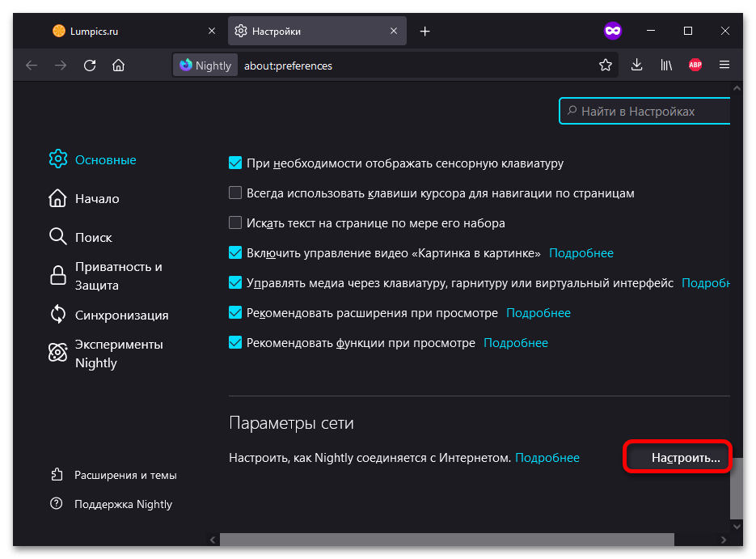756x559 pixels.
Task: Open Расширения и темы link
Action: click(x=114, y=475)
